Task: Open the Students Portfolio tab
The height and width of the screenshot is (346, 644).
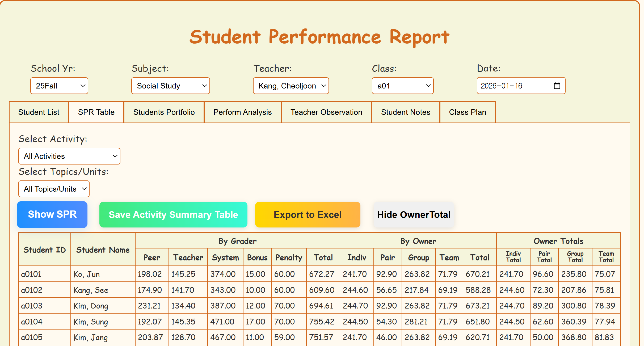Action: coord(164,112)
